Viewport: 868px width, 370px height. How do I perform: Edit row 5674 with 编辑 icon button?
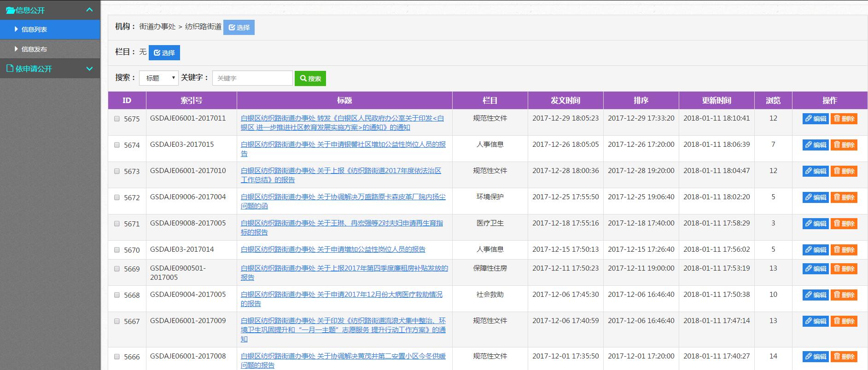click(x=816, y=145)
